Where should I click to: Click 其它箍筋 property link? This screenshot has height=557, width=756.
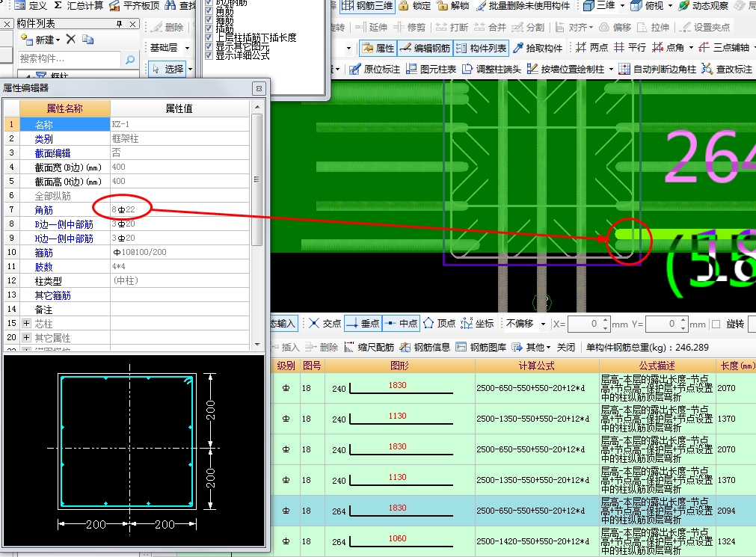(x=52, y=295)
